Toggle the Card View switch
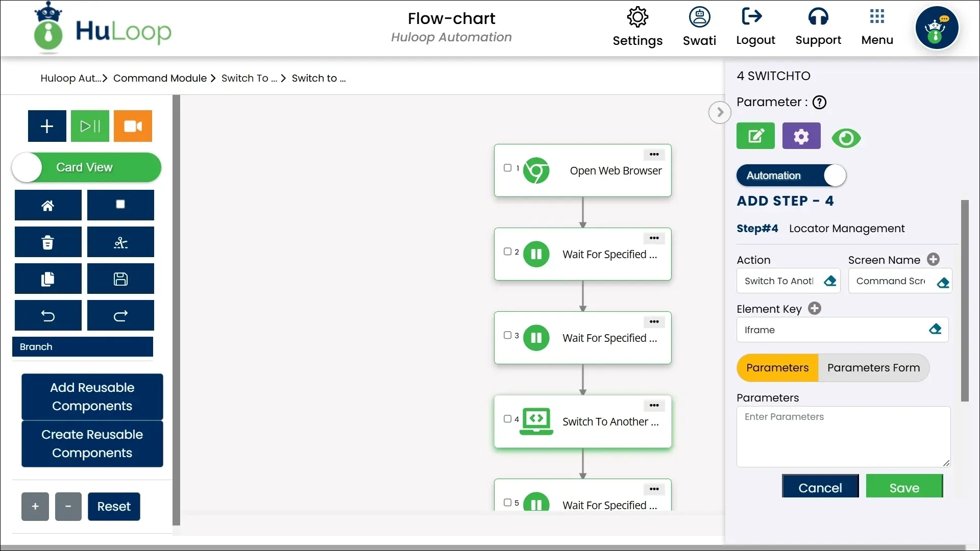This screenshot has height=551, width=980. point(86,167)
